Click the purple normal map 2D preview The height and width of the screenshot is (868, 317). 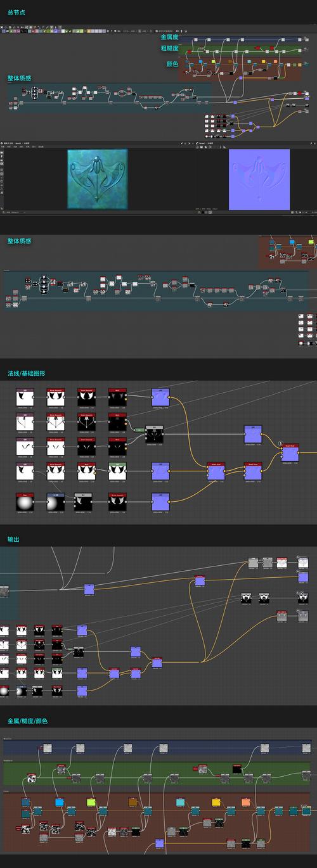pyautogui.click(x=259, y=179)
